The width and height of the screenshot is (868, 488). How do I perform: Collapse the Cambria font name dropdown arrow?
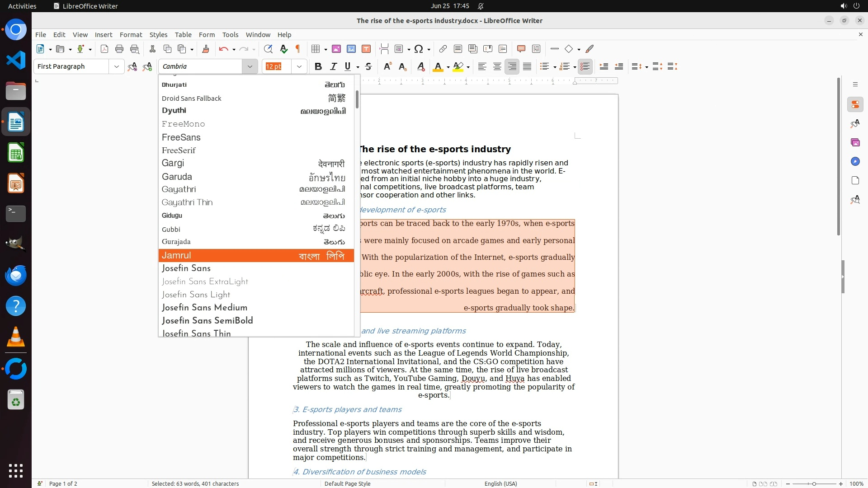point(250,67)
